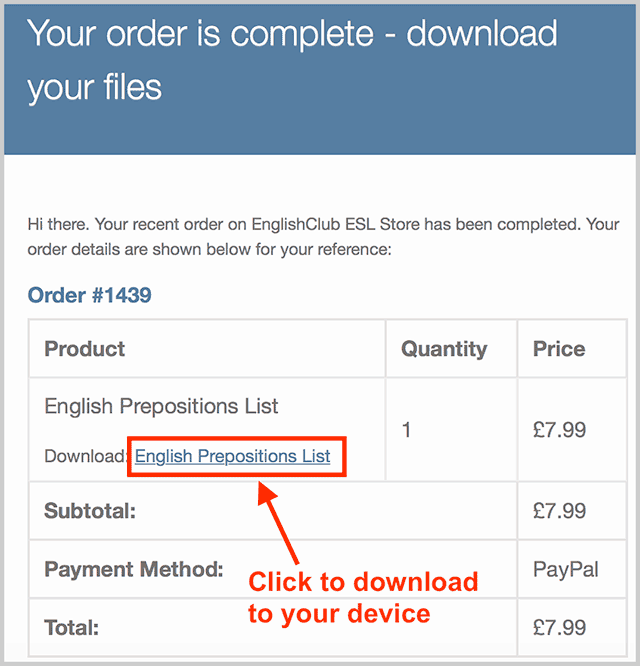Select the Total amount £7.99
The image size is (640, 666).
(559, 627)
